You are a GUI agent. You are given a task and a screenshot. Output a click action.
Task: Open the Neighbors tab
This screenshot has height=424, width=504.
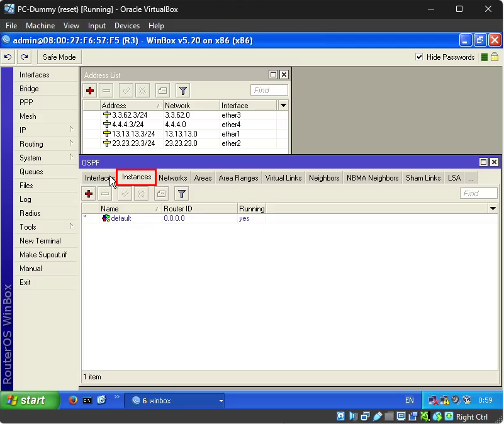pos(324,178)
